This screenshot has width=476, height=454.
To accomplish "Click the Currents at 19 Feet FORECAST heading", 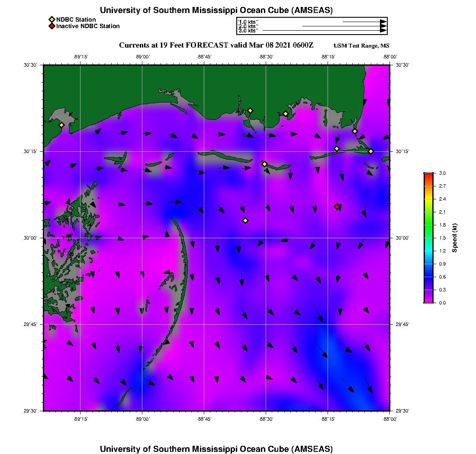I will click(216, 45).
